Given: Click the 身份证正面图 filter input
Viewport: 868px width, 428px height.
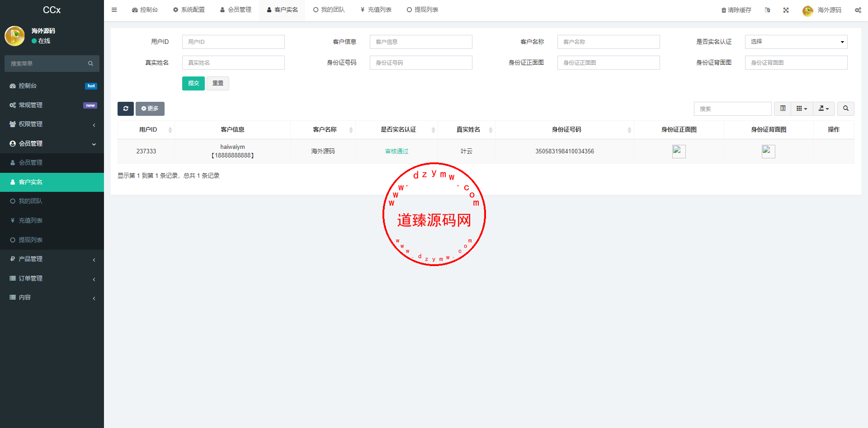Looking at the screenshot, I should 609,62.
